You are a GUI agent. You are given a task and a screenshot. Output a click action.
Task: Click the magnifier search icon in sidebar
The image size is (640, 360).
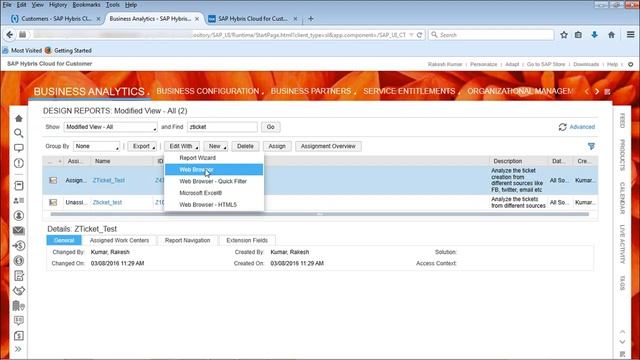18,133
